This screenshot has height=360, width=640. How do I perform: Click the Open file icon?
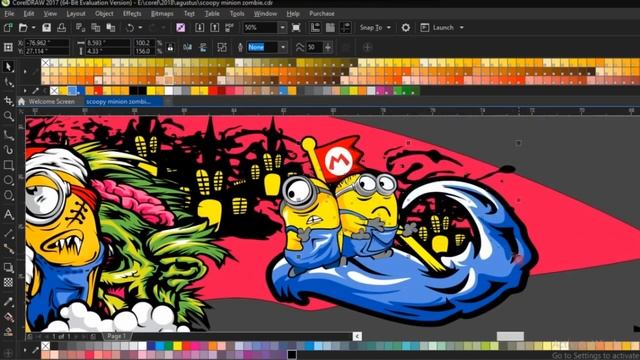click(x=23, y=27)
